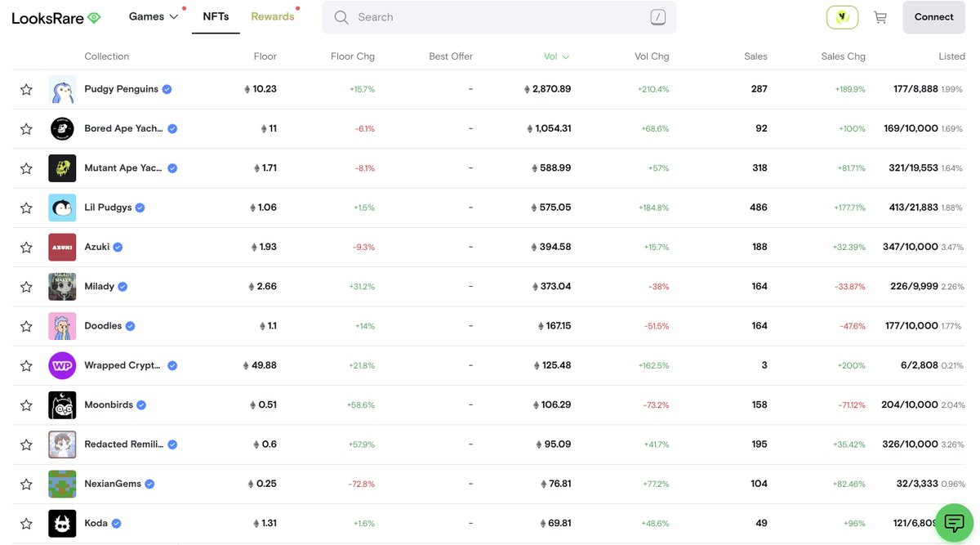Image resolution: width=980 pixels, height=545 pixels.
Task: Click the Connect wallet button
Action: click(933, 17)
